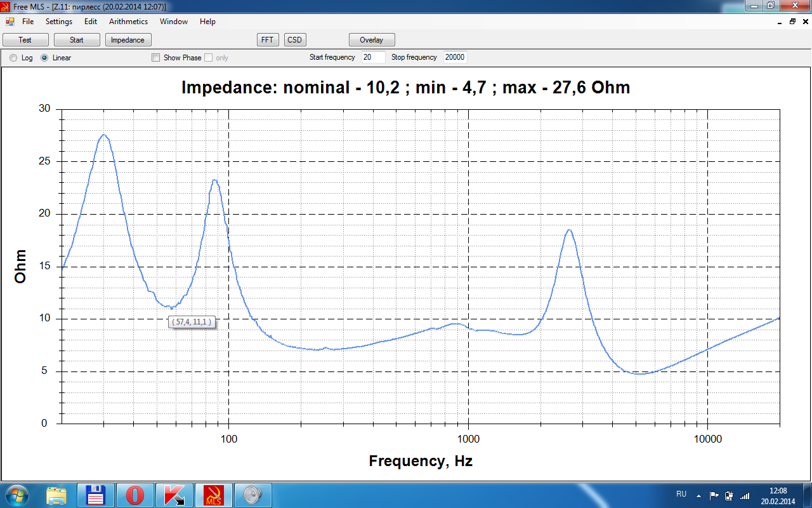The height and width of the screenshot is (508, 812).
Task: Select the Log scale radio button
Action: click(x=13, y=58)
